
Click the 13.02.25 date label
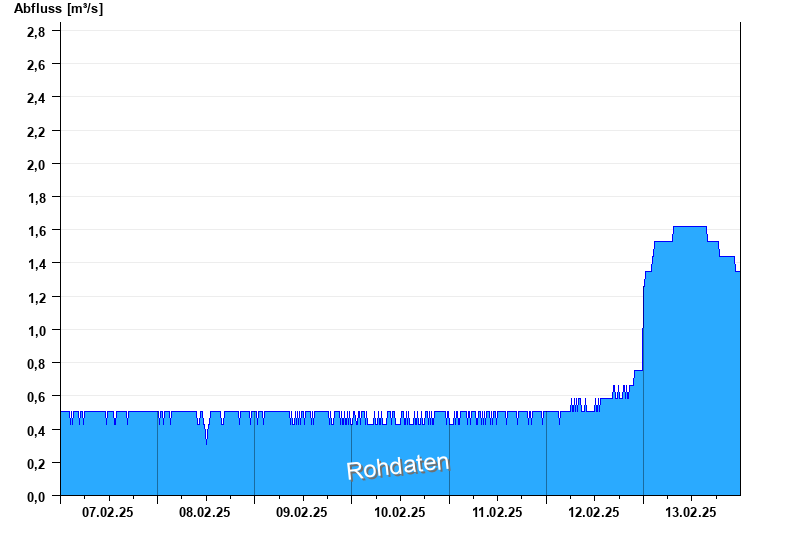(x=691, y=512)
